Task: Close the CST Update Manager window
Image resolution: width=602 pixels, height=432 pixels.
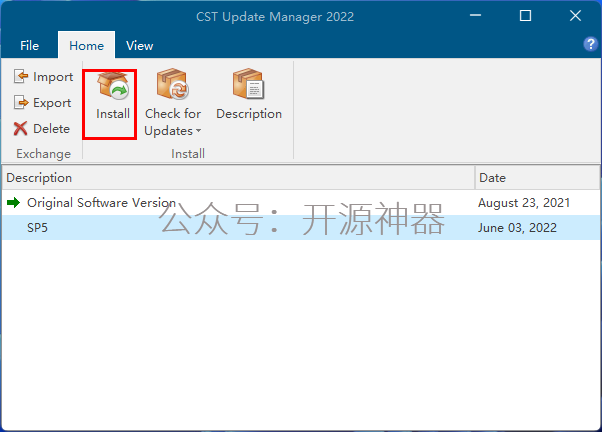Action: point(575,16)
